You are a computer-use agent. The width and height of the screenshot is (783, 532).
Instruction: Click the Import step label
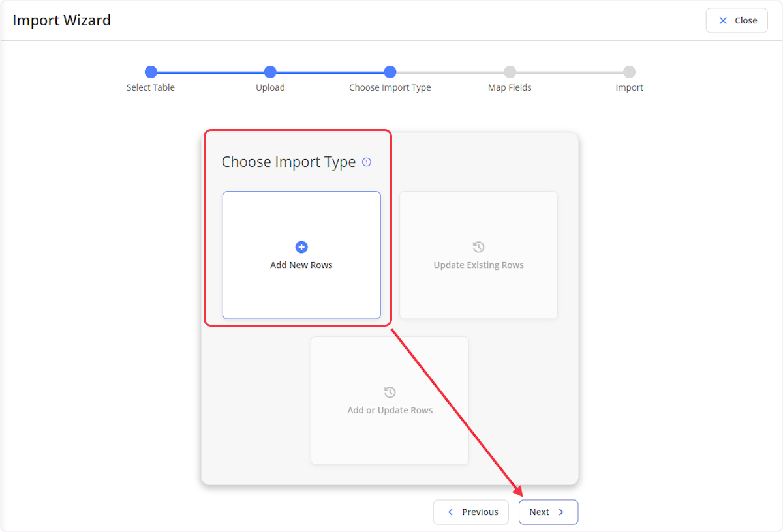[x=629, y=87]
